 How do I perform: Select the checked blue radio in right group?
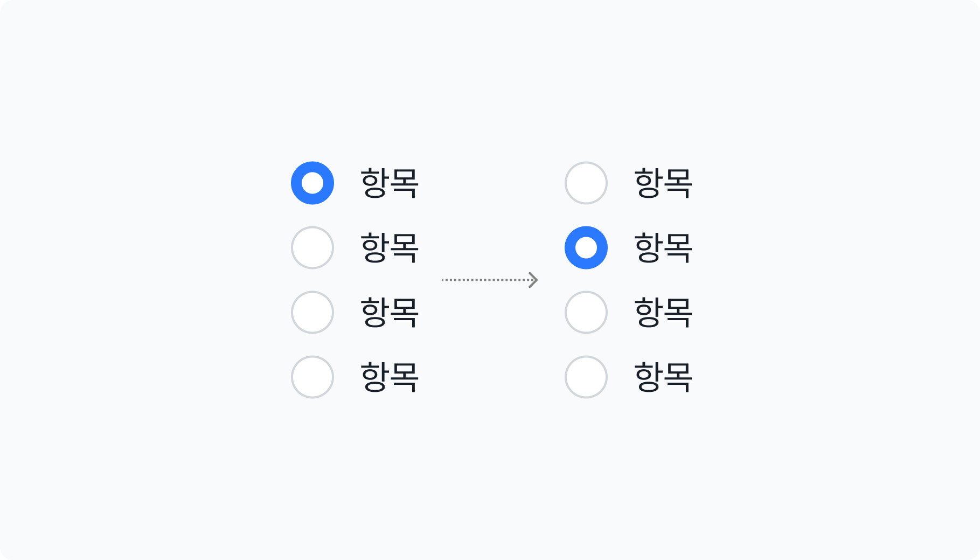[586, 247]
